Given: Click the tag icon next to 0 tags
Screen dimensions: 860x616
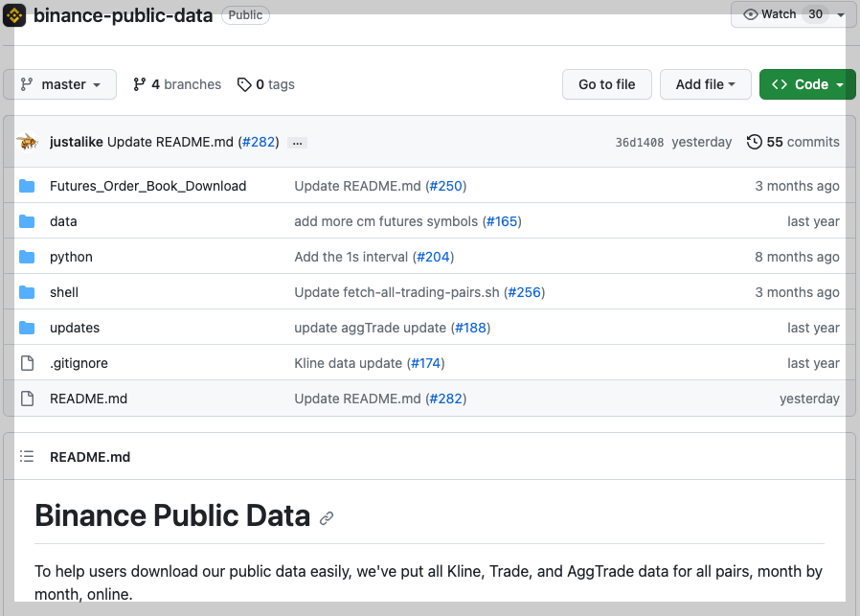Looking at the screenshot, I should 244,84.
